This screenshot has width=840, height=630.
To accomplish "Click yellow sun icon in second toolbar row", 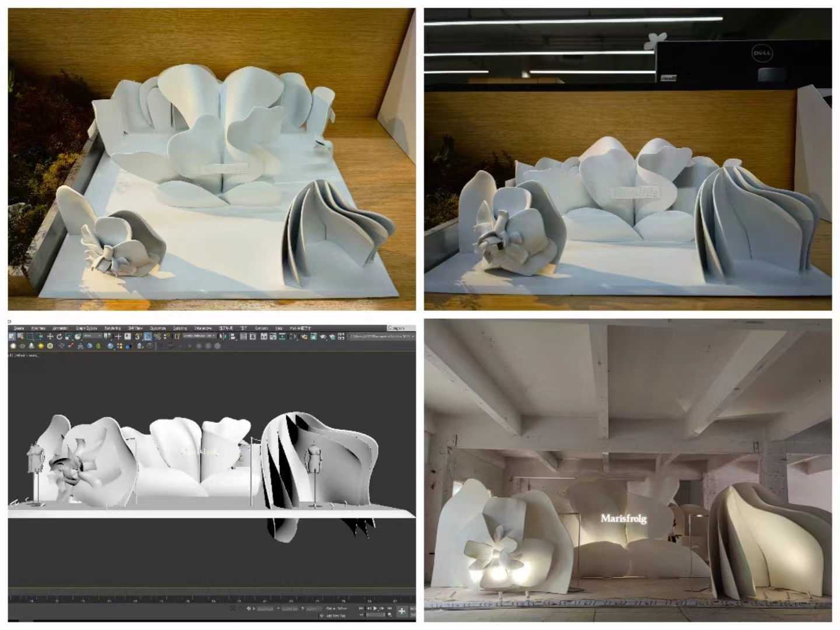I will (x=41, y=346).
